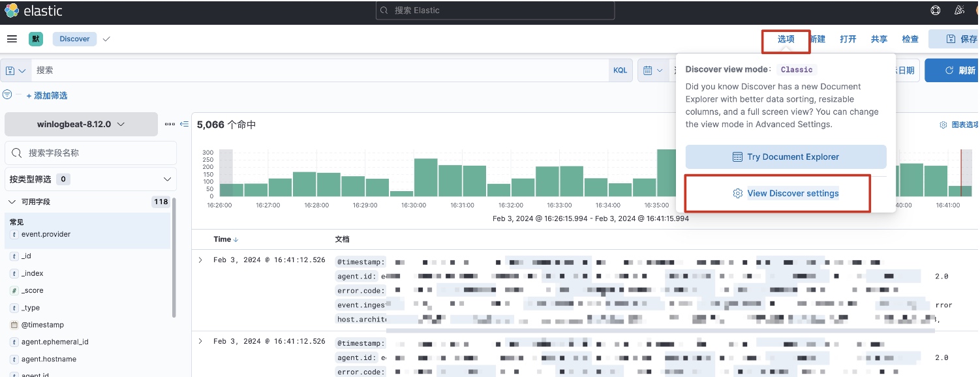Click text type icon of event.provider
This screenshot has width=980, height=377.
pyautogui.click(x=14, y=234)
